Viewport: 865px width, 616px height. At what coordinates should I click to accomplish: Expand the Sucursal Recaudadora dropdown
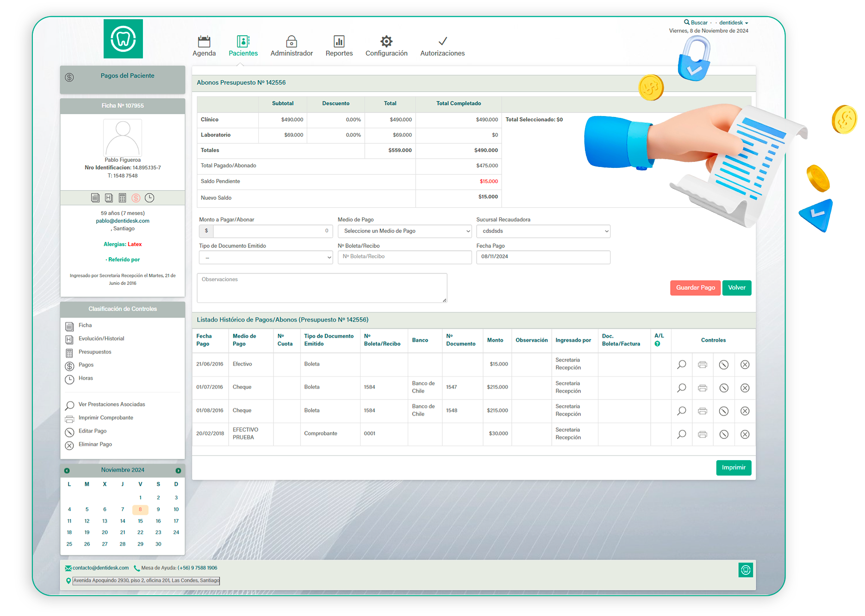tap(543, 231)
